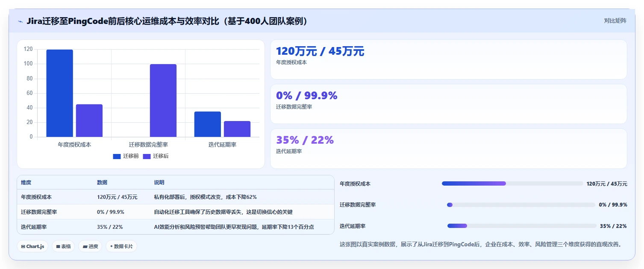Click the 迁移数据完整率 progress bar
The image size is (644, 269).
(x=521, y=205)
